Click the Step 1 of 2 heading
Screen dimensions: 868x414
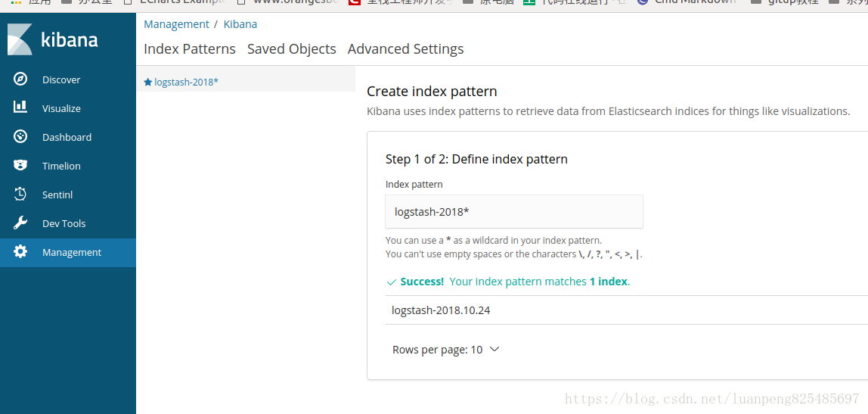(x=476, y=159)
